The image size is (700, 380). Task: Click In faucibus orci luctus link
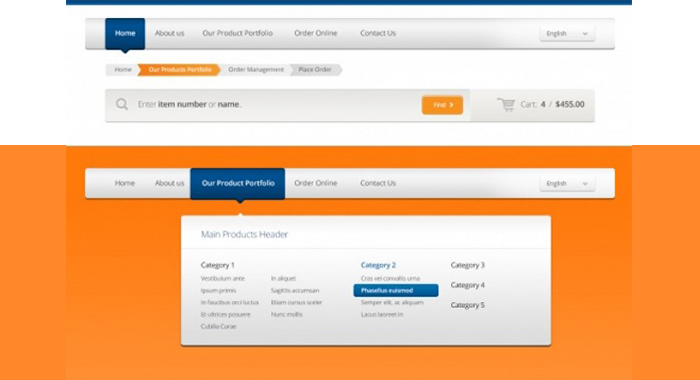229,302
